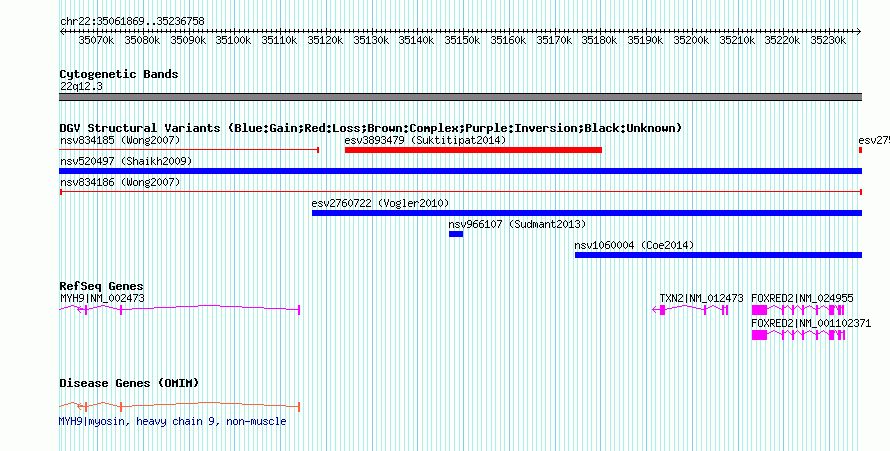Select the esv3893479 (Suktitipat2014) red loss bar
This screenshot has height=451, width=890.
[x=473, y=150]
